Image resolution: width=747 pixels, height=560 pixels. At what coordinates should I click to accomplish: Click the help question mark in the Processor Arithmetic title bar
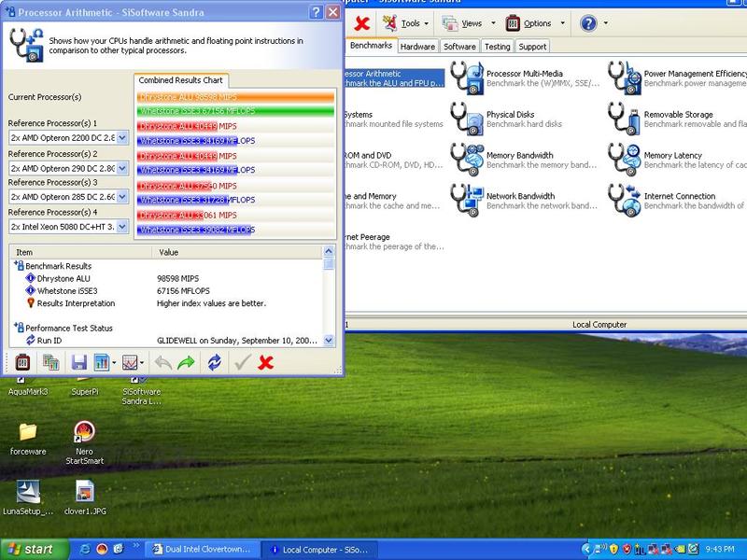click(316, 12)
